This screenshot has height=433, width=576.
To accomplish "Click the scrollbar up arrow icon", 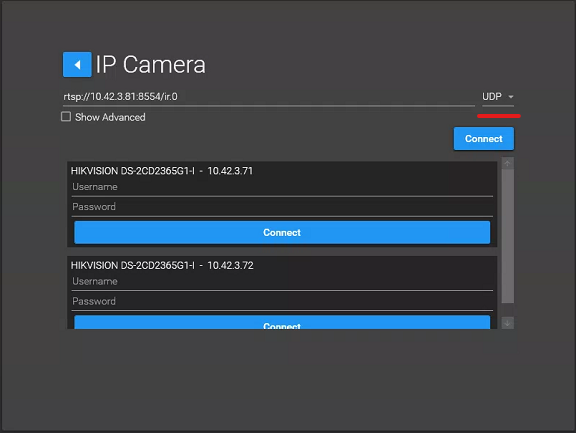I will 508,163.
